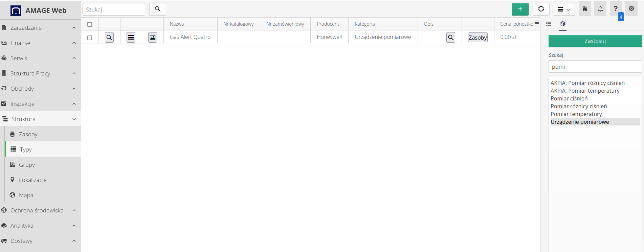Open the help question mark icon
The height and width of the screenshot is (252, 644).
615,9
